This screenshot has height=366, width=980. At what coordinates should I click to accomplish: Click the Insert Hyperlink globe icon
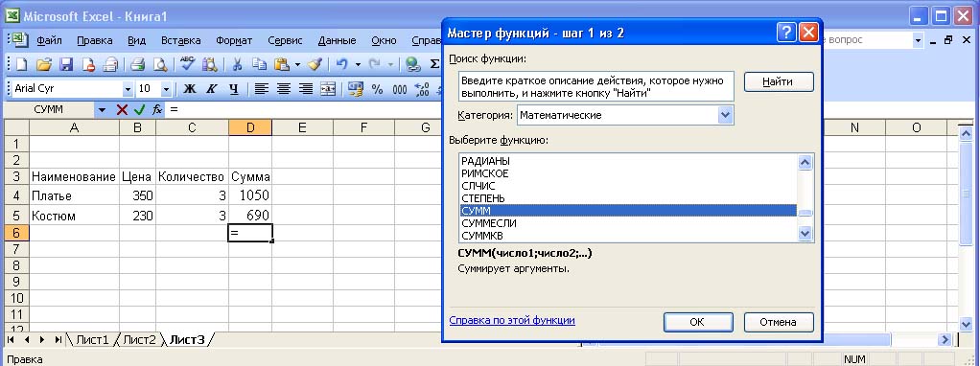[412, 64]
